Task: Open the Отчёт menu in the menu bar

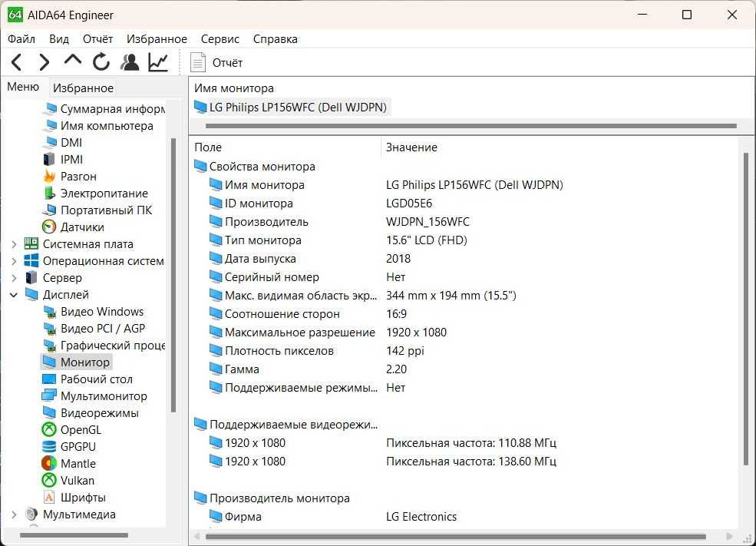Action: [97, 39]
